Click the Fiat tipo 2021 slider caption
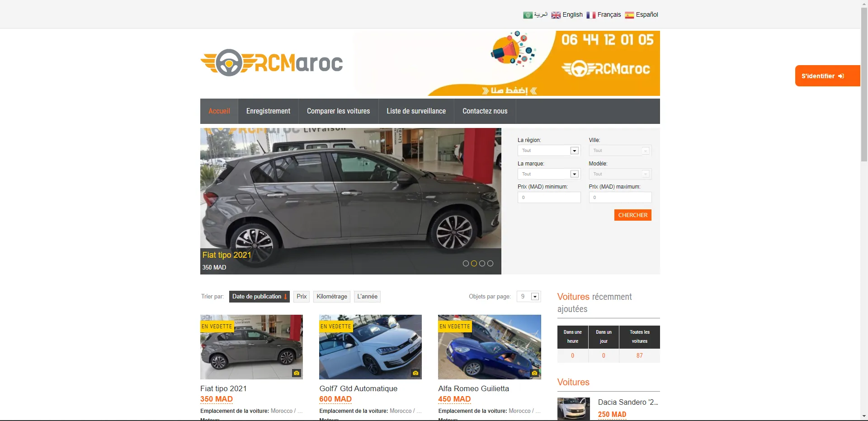 tap(226, 255)
